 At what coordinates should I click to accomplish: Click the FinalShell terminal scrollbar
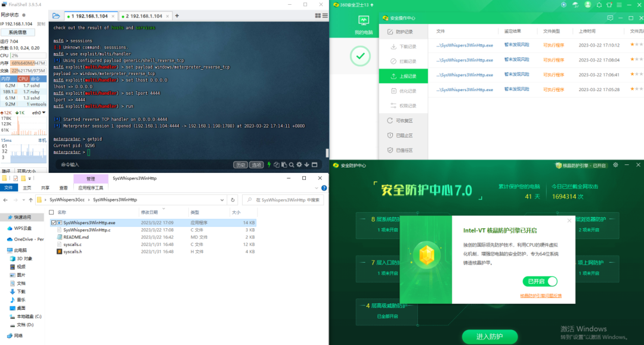(x=327, y=153)
